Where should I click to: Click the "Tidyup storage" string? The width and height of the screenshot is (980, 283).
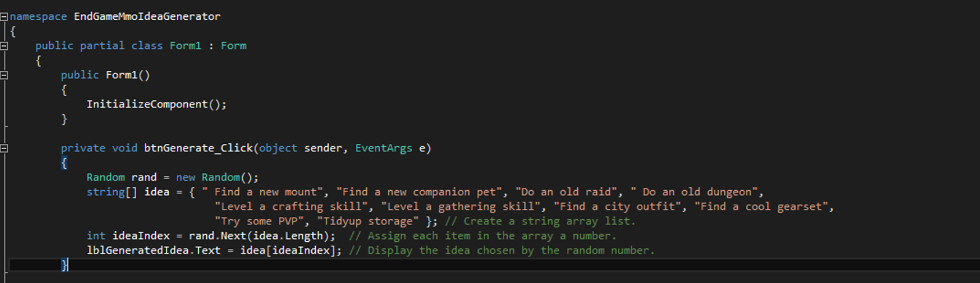coord(367,222)
